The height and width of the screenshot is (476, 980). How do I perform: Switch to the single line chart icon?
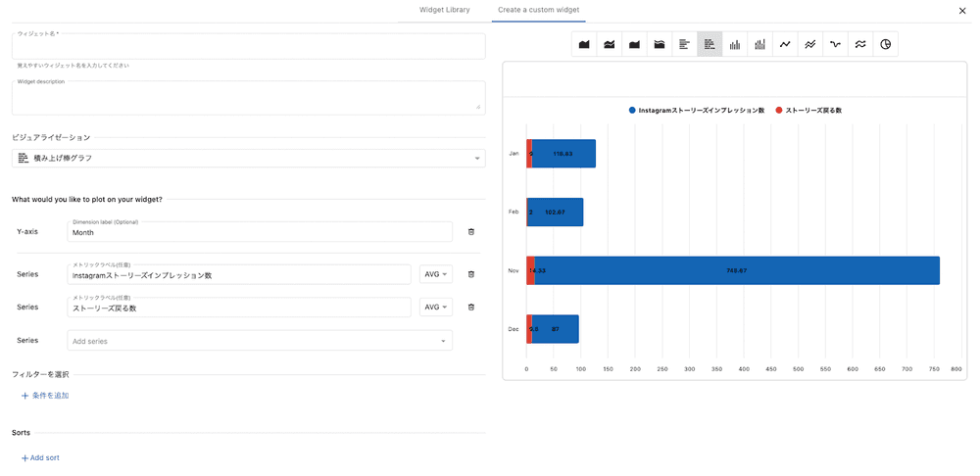[785, 44]
